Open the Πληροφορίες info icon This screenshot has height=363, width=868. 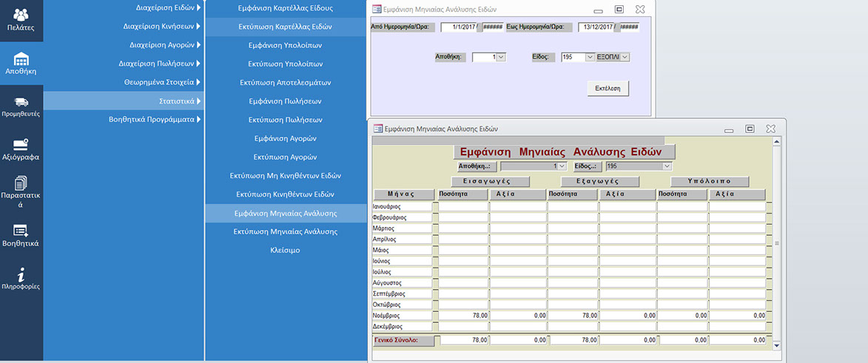tap(21, 274)
